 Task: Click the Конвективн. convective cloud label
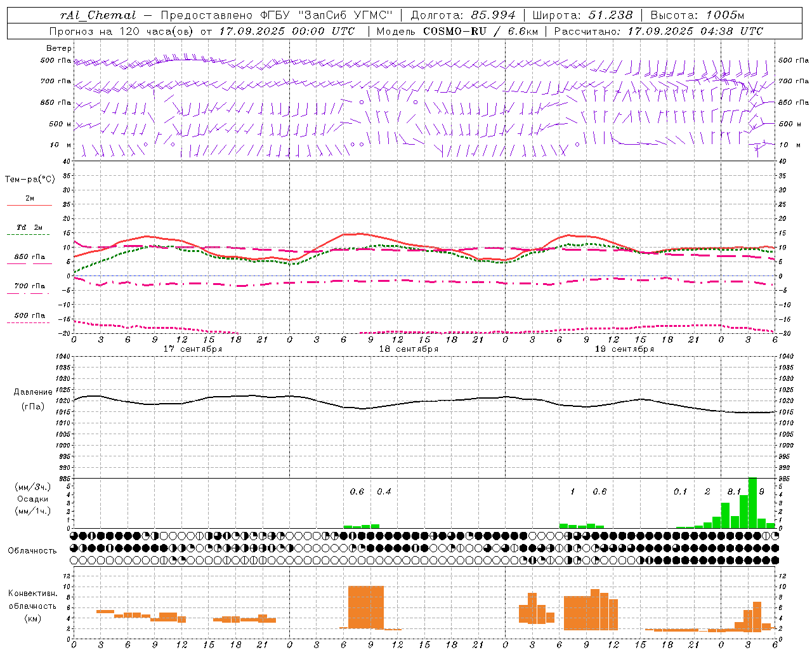pyautogui.click(x=32, y=594)
